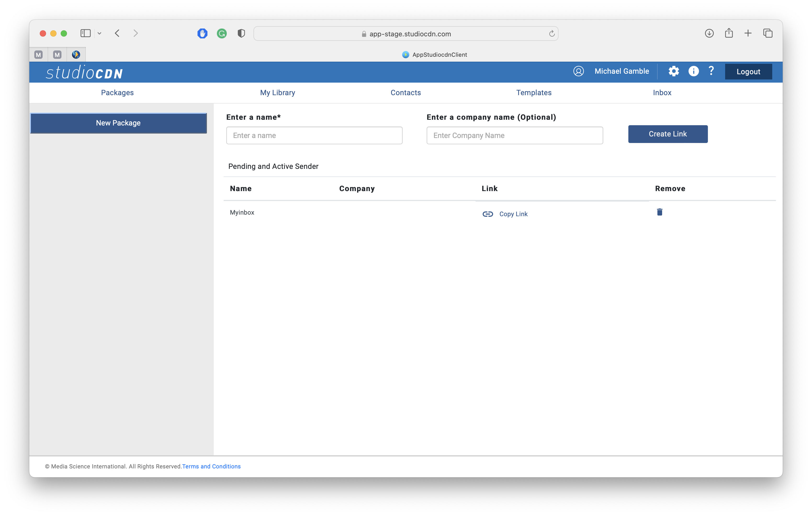The width and height of the screenshot is (812, 516).
Task: Select the second pinned M tab
Action: 57,55
